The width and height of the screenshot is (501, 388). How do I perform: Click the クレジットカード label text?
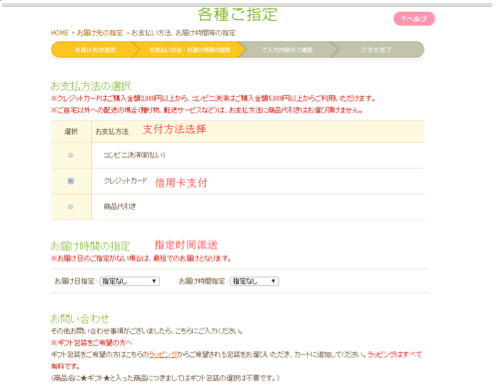(x=125, y=181)
